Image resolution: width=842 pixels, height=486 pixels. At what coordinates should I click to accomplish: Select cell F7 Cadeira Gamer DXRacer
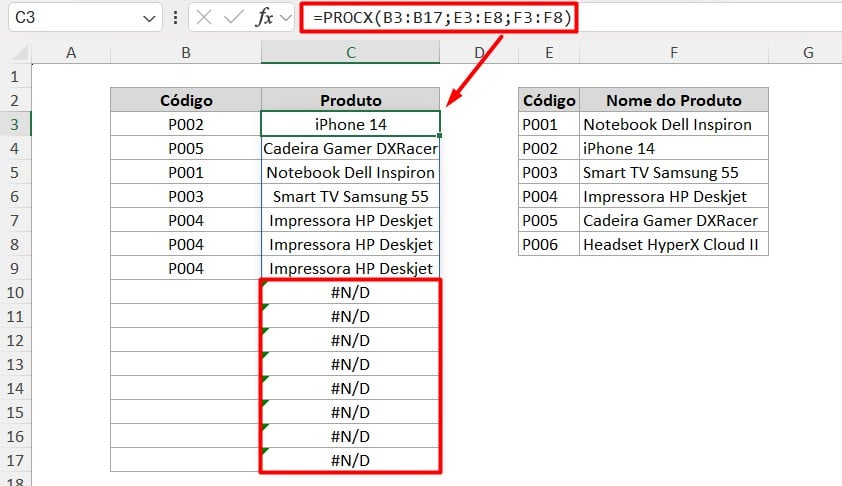coord(674,220)
